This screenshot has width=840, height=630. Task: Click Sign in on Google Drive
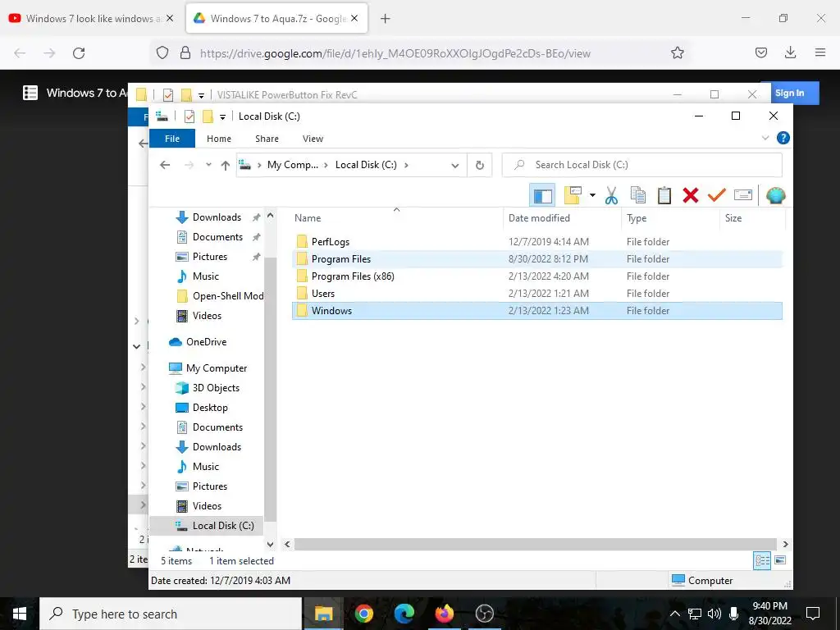pyautogui.click(x=790, y=93)
